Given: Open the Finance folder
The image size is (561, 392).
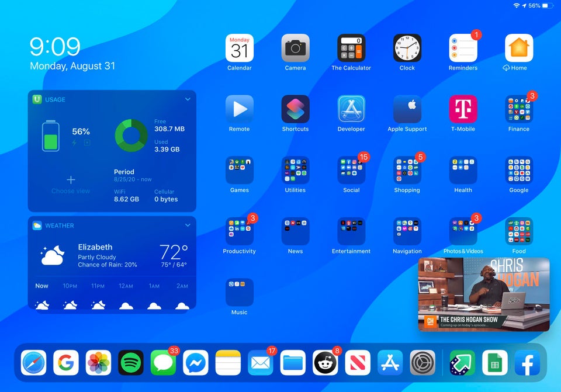Looking at the screenshot, I should point(519,109).
